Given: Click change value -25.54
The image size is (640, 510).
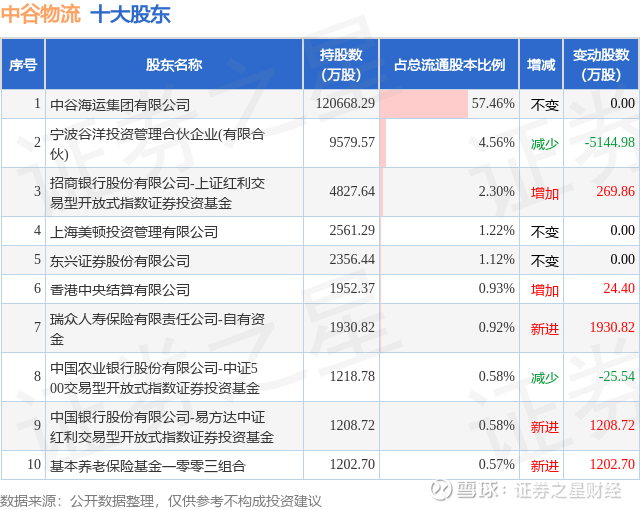Looking at the screenshot, I should (616, 376).
